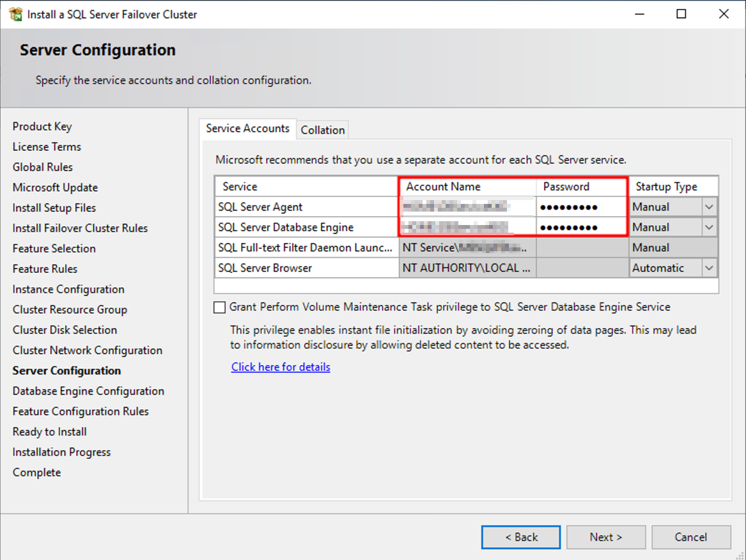
Task: Select the Global Rules step
Action: pyautogui.click(x=42, y=167)
